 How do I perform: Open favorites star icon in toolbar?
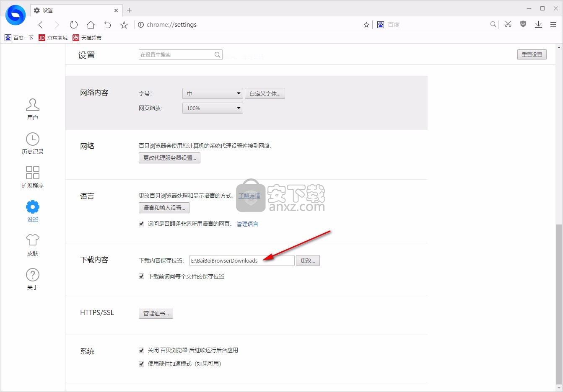tap(124, 25)
